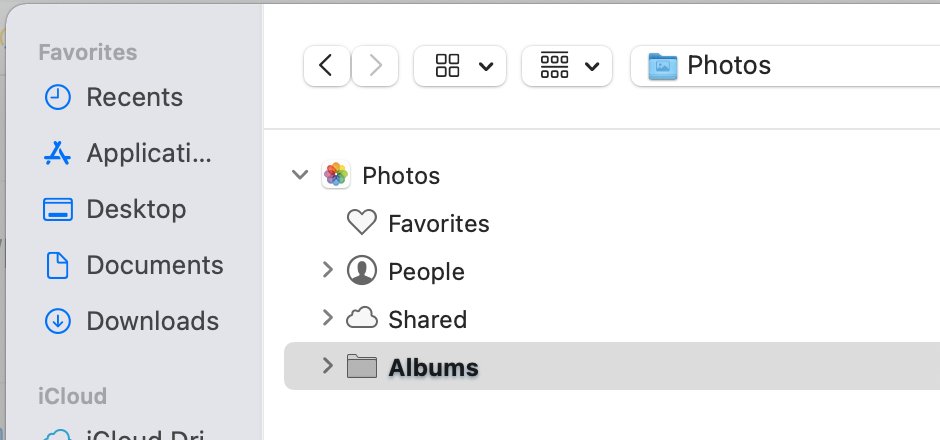This screenshot has height=440, width=940.
Task: Select the Desktop sidebar item
Action: click(115, 209)
